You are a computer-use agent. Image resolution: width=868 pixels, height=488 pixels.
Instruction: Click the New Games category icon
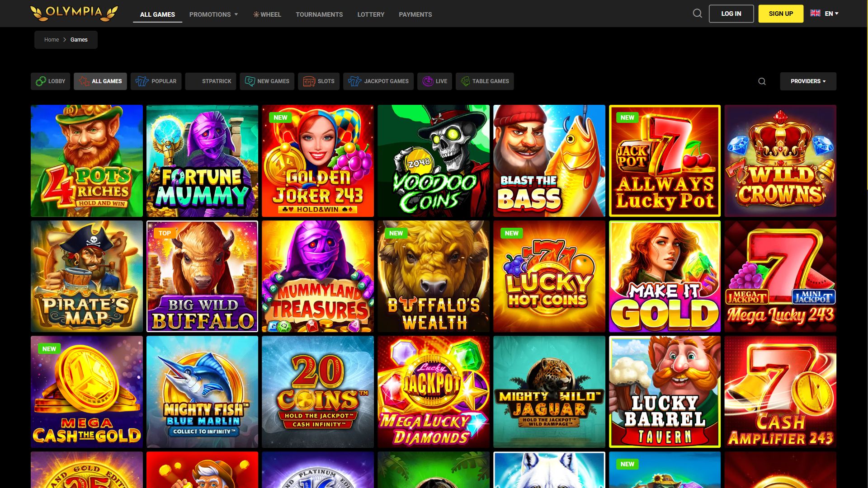click(250, 81)
